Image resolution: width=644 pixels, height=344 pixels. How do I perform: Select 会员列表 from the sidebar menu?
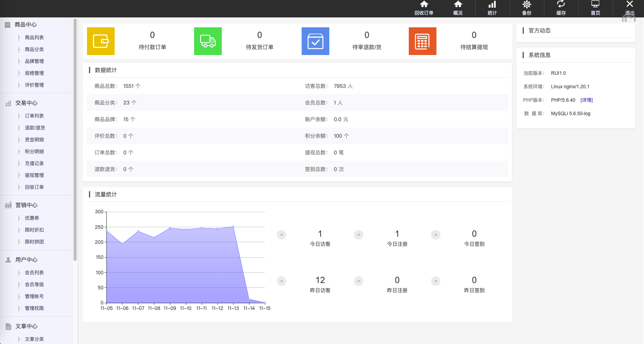coord(34,273)
